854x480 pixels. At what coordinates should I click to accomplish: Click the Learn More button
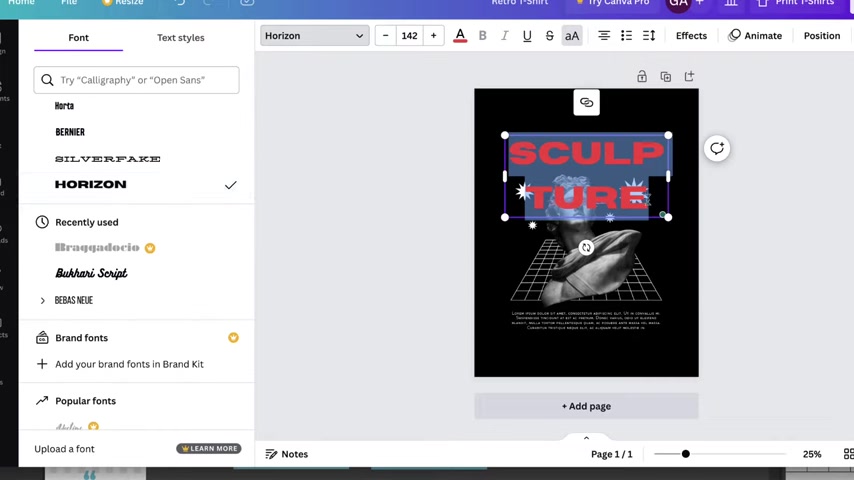(x=209, y=448)
